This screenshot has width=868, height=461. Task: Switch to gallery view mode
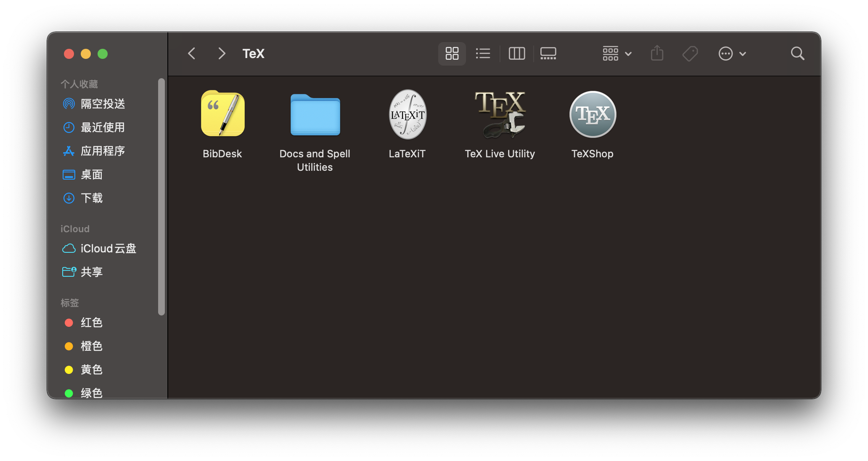coord(548,53)
